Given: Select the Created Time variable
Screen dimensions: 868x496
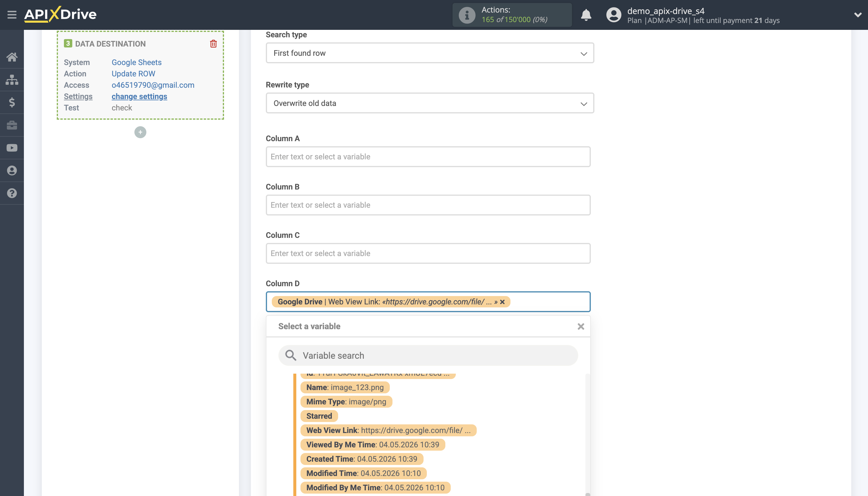Looking at the screenshot, I should pyautogui.click(x=361, y=459).
